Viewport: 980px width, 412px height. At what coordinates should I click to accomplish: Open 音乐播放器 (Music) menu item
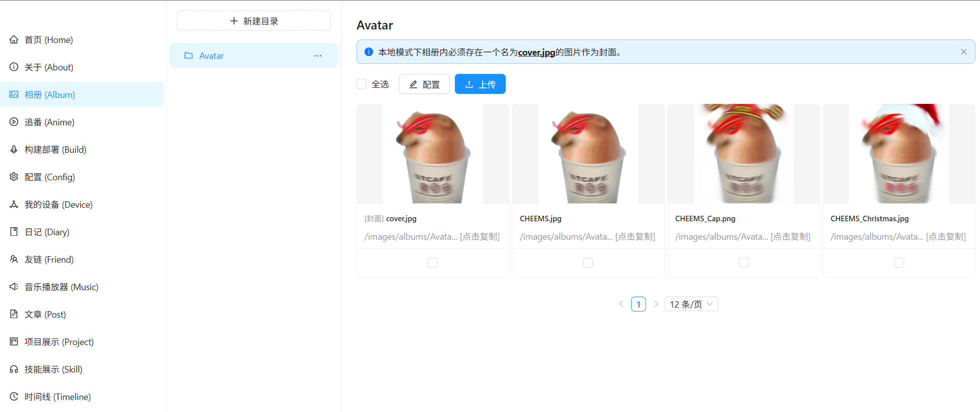pyautogui.click(x=82, y=287)
